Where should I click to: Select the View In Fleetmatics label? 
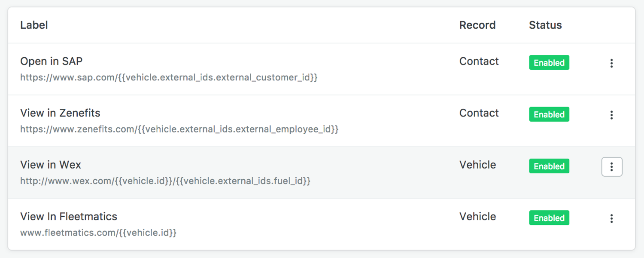(68, 216)
